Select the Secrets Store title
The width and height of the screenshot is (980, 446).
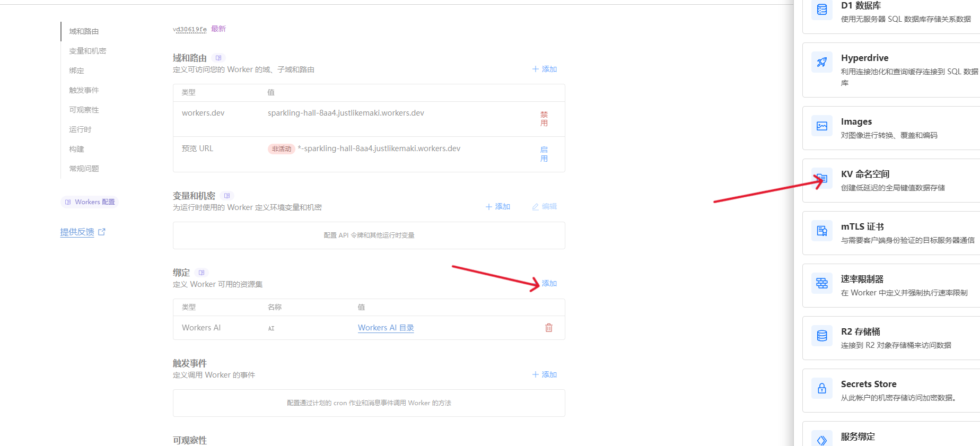click(x=869, y=384)
